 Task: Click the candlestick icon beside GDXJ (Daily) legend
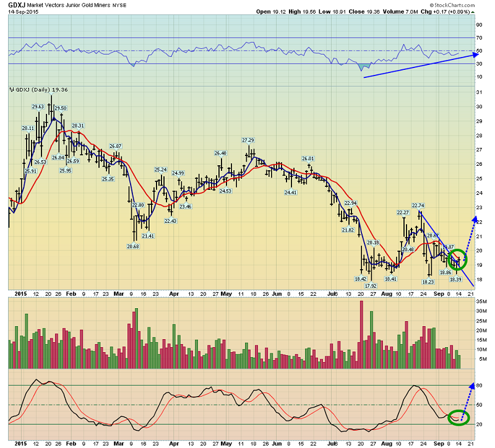12,90
